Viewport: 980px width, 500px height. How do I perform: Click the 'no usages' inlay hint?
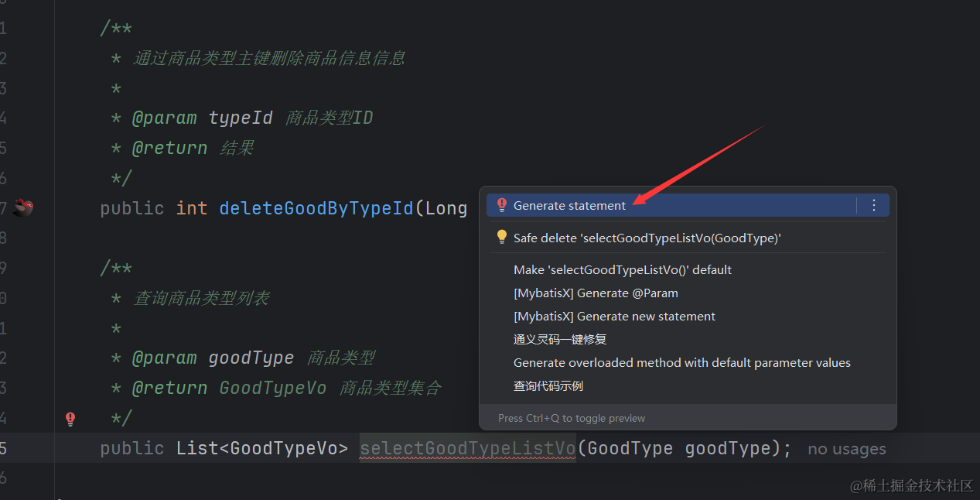tap(846, 449)
